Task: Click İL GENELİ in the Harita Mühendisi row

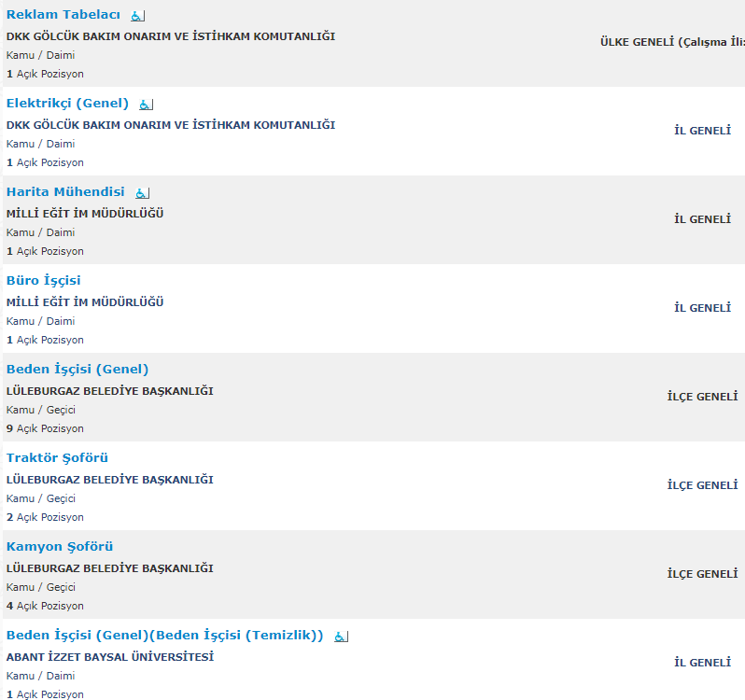Action: (702, 219)
